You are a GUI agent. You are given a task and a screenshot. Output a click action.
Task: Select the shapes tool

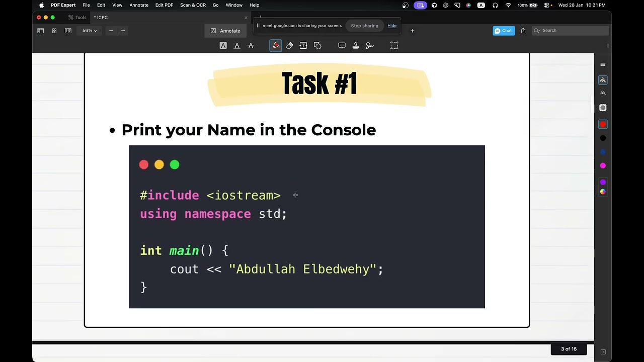(x=317, y=46)
